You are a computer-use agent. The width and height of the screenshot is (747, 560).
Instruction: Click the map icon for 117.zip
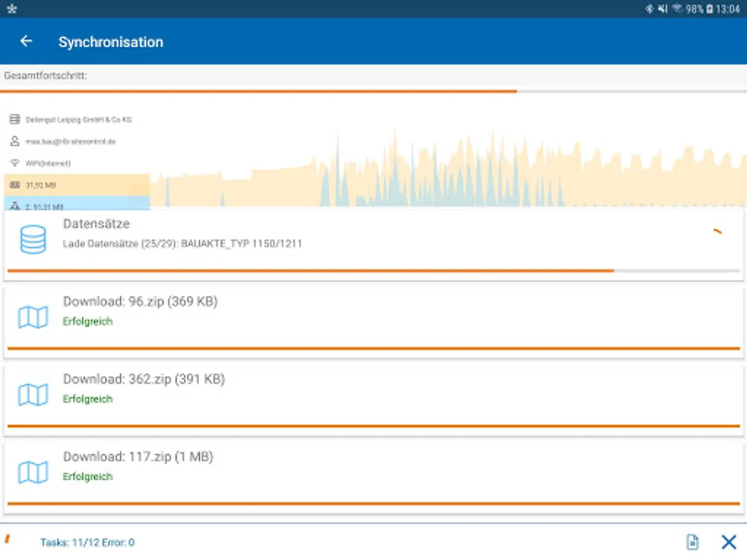coord(33,473)
